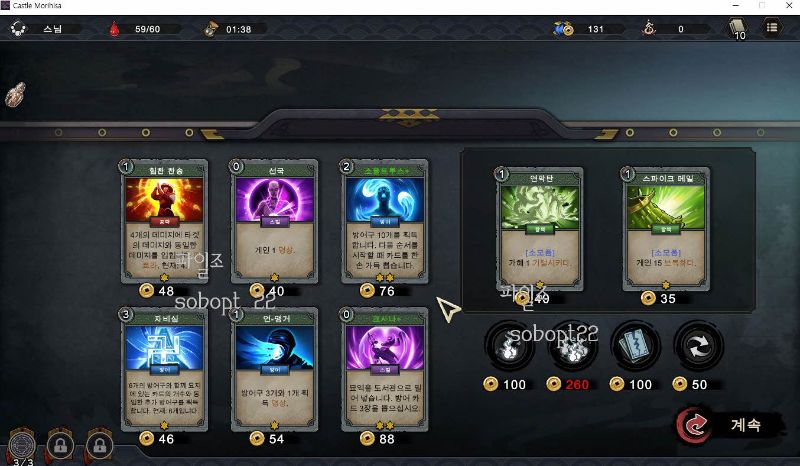Buy the ninja defense card priced 54
Image resolution: width=800 pixels, height=466 pixels.
tap(274, 369)
